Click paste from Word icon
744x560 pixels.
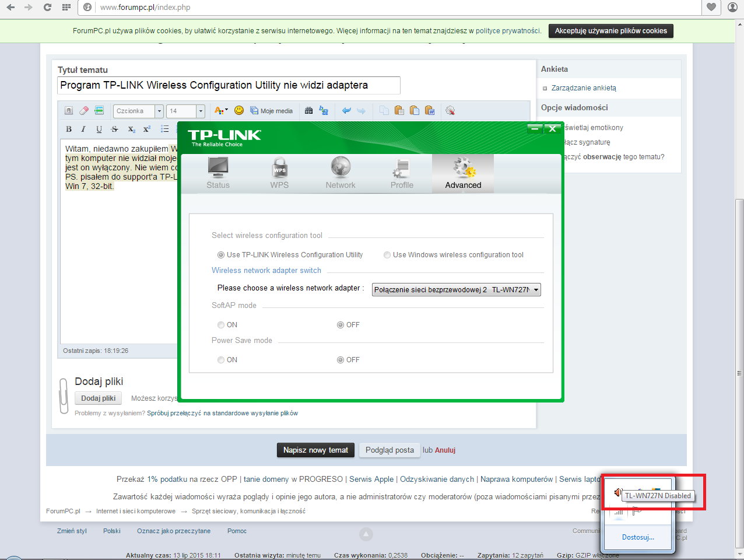[x=430, y=110]
